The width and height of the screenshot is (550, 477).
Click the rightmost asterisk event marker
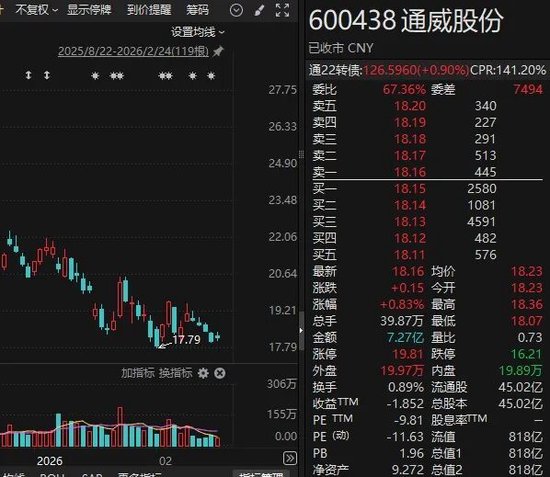pos(211,76)
